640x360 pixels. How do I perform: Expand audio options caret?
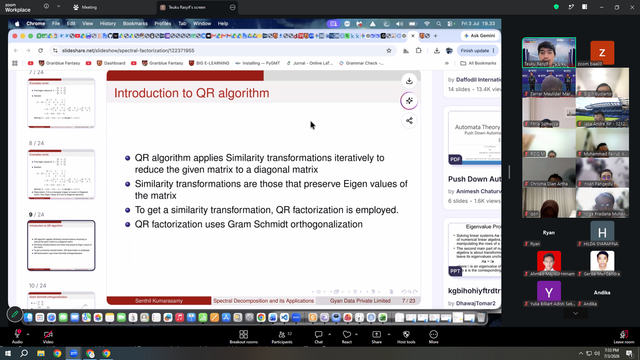[28, 334]
